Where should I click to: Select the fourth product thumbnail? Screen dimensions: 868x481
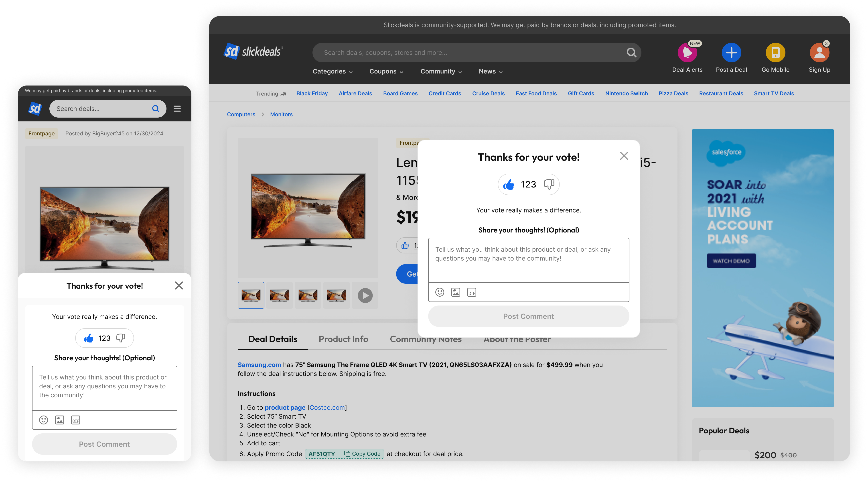pyautogui.click(x=336, y=295)
